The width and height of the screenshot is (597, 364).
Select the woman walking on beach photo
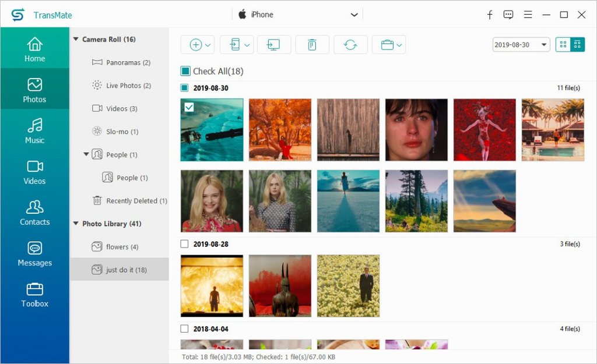[348, 201]
